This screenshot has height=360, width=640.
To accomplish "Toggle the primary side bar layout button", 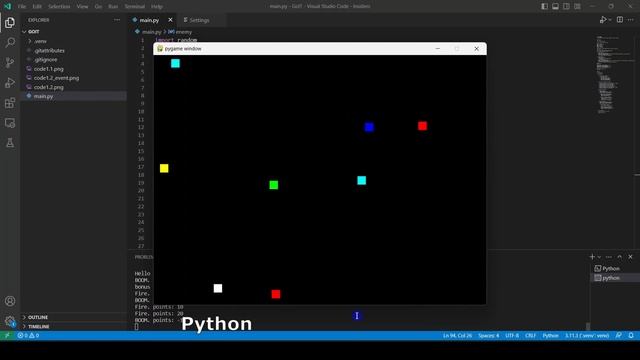I will [x=544, y=6].
